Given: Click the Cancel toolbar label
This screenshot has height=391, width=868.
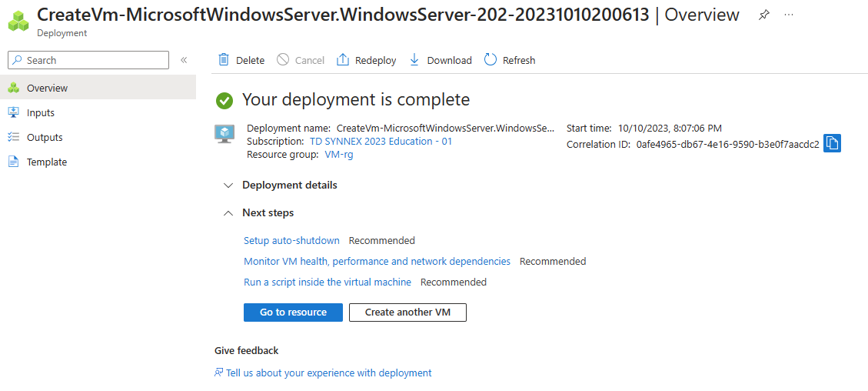Looking at the screenshot, I should pyautogui.click(x=309, y=60).
